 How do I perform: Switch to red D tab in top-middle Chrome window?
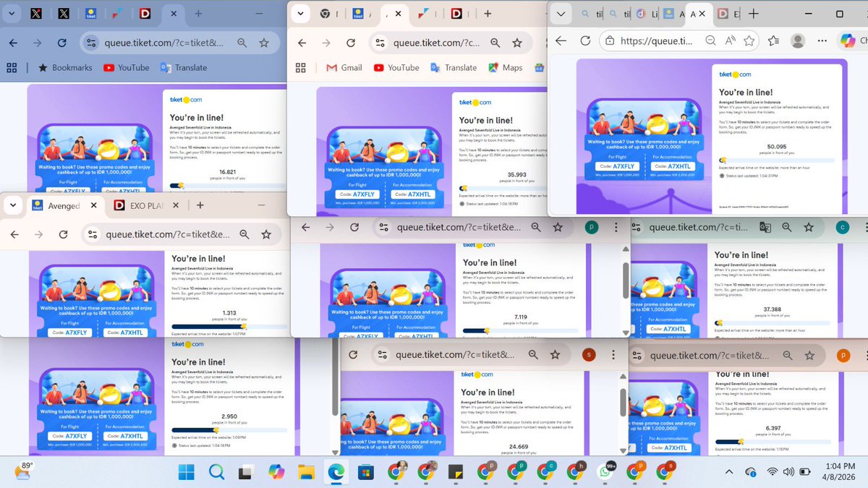point(456,13)
